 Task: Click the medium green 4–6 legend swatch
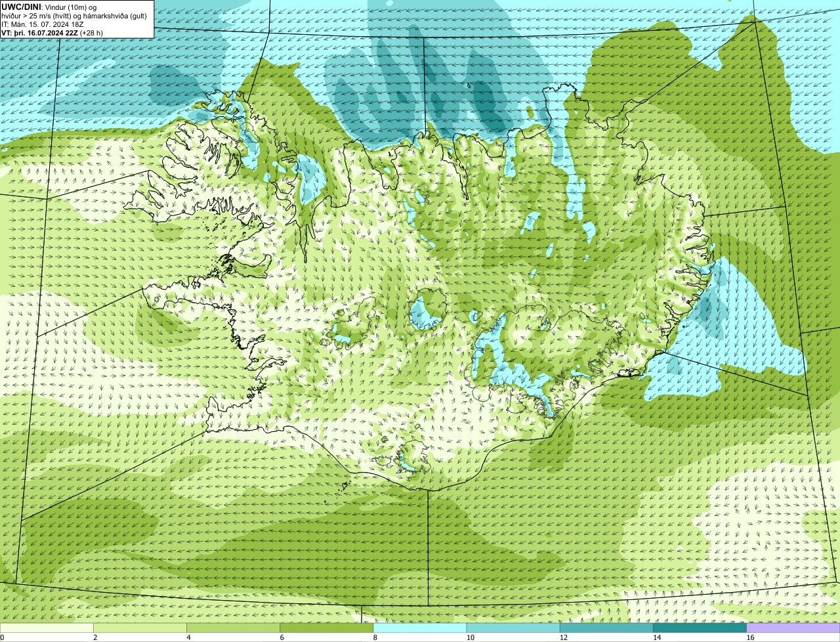point(234,628)
